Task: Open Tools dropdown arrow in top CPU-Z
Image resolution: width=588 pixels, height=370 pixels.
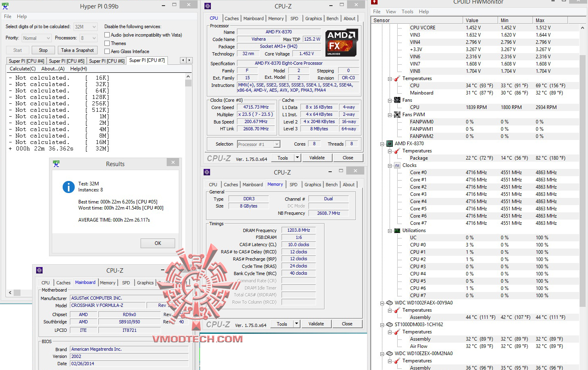Action: tap(297, 158)
